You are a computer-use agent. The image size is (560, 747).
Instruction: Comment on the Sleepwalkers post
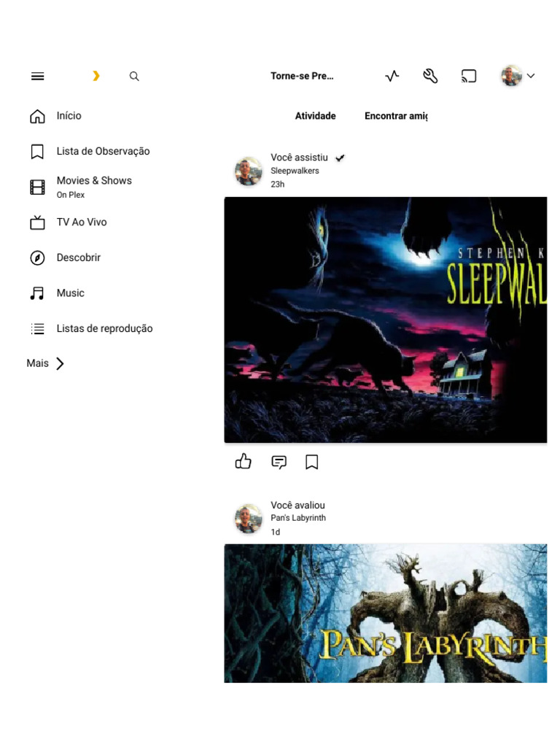(x=279, y=462)
